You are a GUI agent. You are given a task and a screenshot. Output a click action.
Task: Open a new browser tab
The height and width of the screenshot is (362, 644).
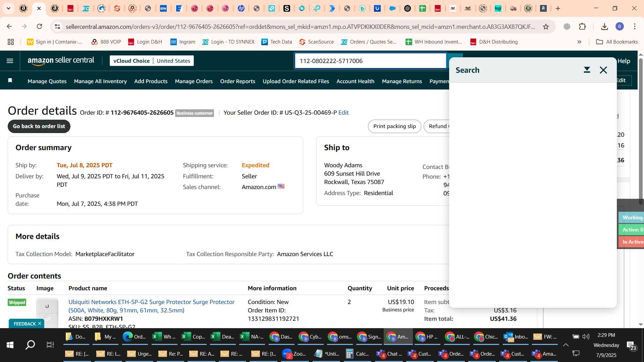558,8
